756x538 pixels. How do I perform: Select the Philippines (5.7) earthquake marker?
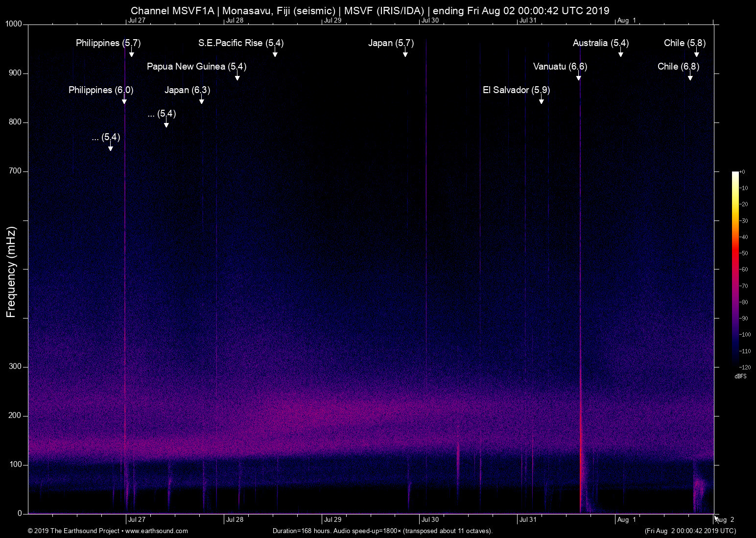pos(108,43)
